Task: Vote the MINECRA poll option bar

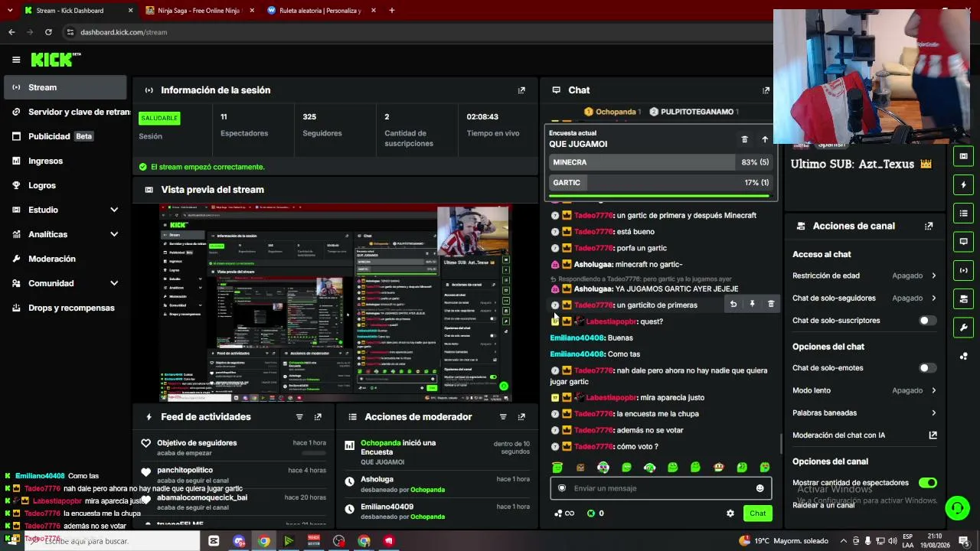Action: tap(661, 162)
